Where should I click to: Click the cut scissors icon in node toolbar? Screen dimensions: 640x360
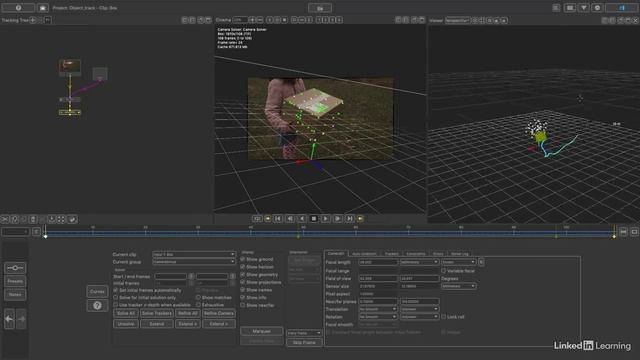point(5,220)
